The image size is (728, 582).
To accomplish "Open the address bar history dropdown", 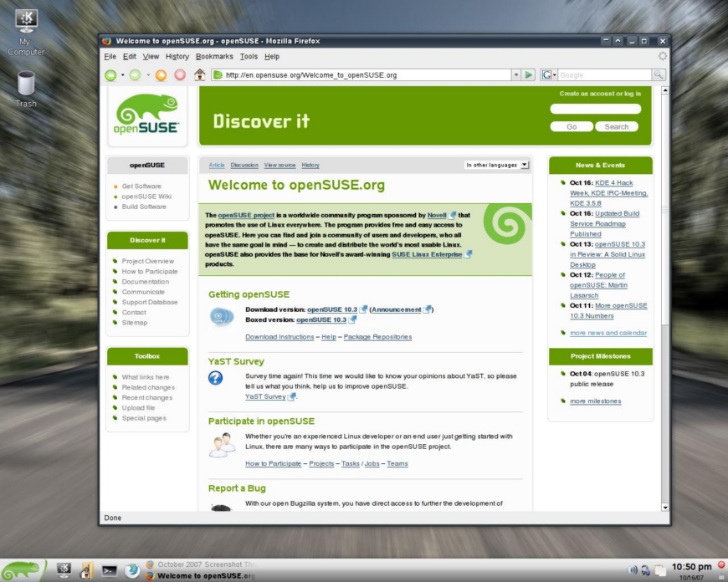I will 515,74.
